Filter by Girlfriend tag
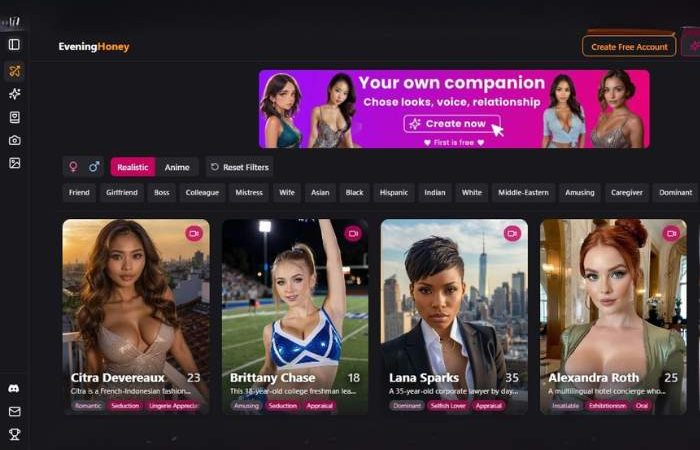Screen dimensions: 700x450 click(122, 192)
